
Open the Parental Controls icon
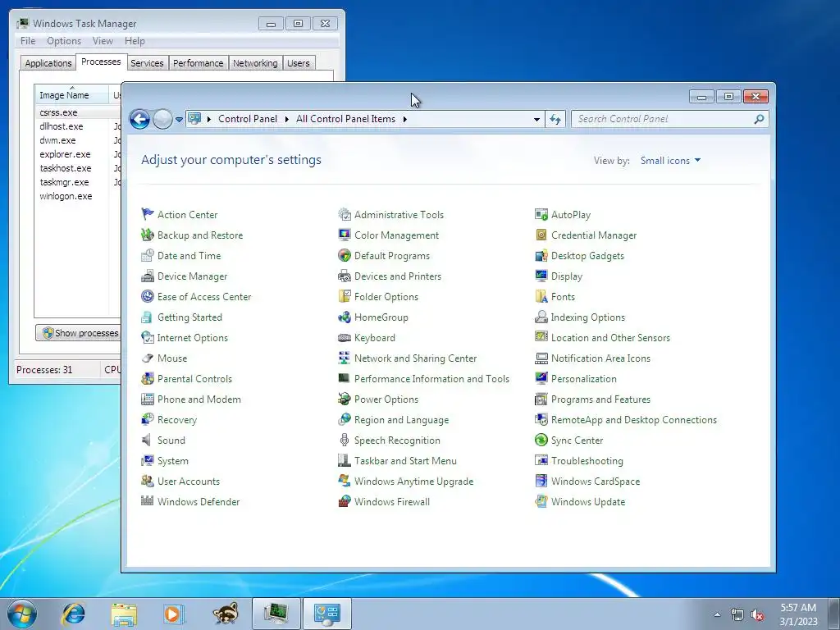pos(148,378)
